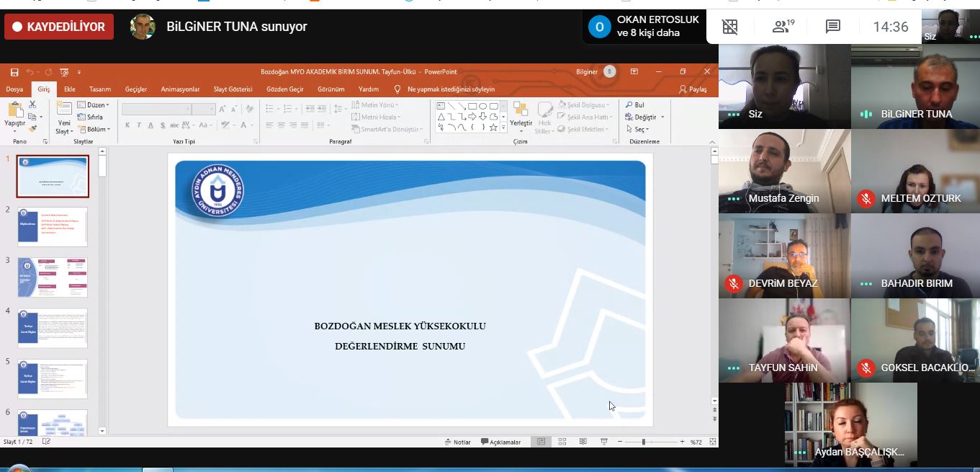Toggle the Açıklamalar comments pane
The width and height of the screenshot is (980, 472).
pyautogui.click(x=500, y=442)
